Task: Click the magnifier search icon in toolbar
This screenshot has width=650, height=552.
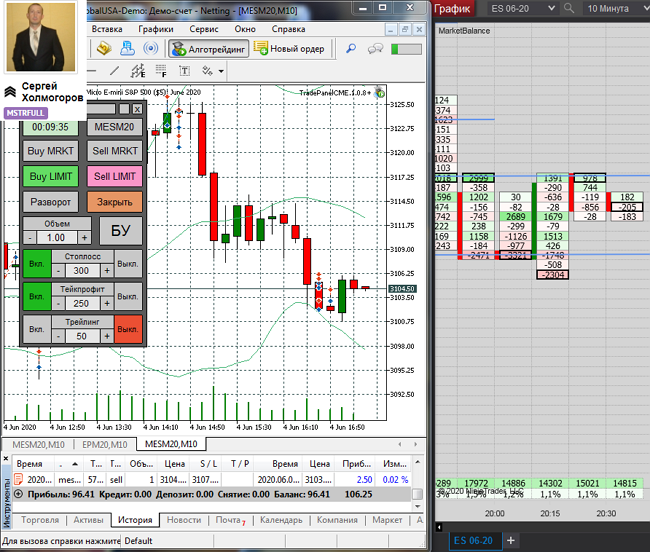Action: pos(351,48)
